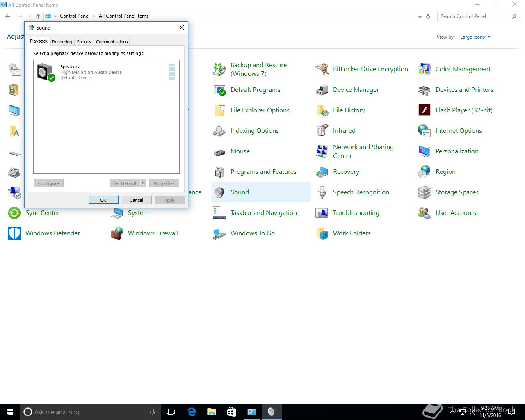Screen dimensions: 525x420
Task: Click the Recovery icon
Action: (322, 172)
